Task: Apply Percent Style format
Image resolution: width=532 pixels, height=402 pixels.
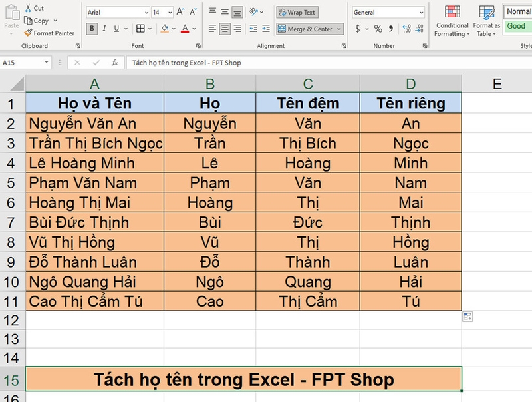Action: [x=378, y=29]
